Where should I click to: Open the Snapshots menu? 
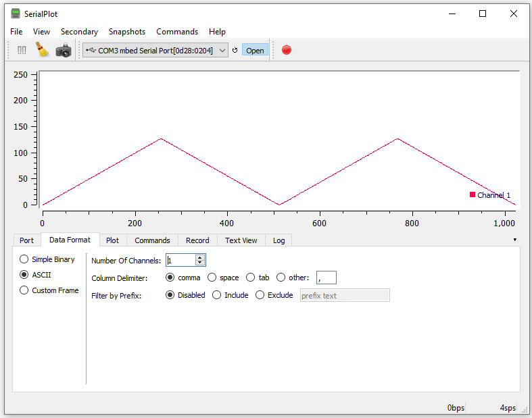(127, 32)
